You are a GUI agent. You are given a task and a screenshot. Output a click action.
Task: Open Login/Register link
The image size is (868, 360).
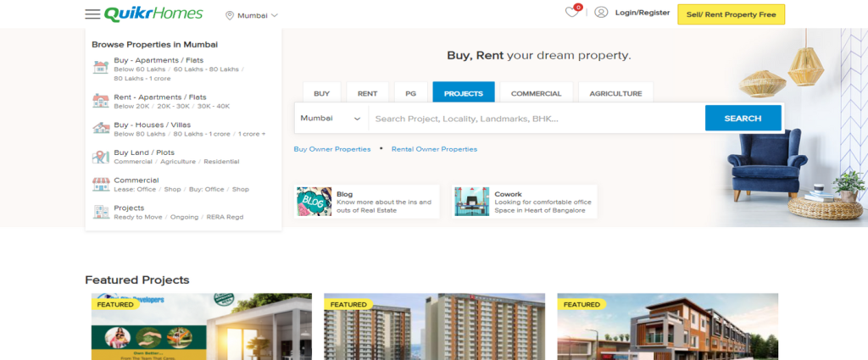(643, 13)
